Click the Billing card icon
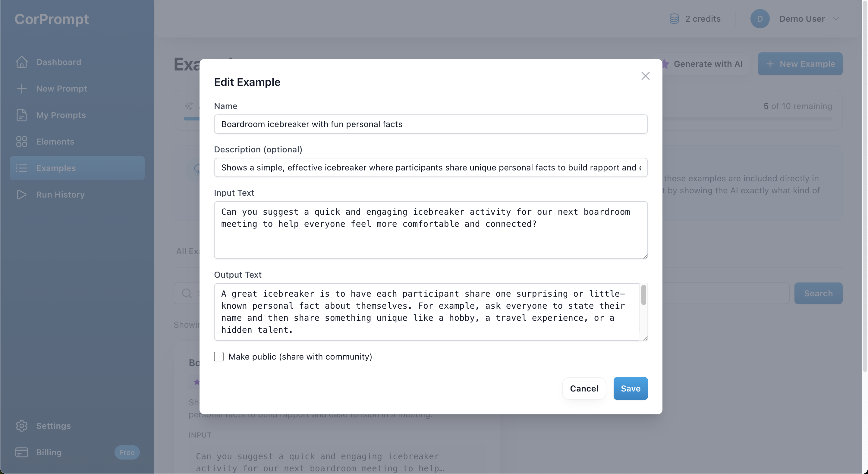The height and width of the screenshot is (474, 868). 22,452
